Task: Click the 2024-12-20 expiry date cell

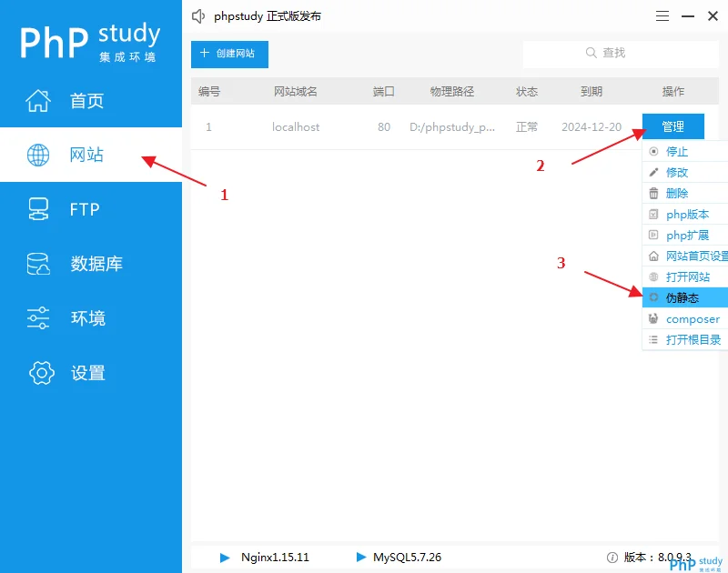Action: (x=591, y=127)
